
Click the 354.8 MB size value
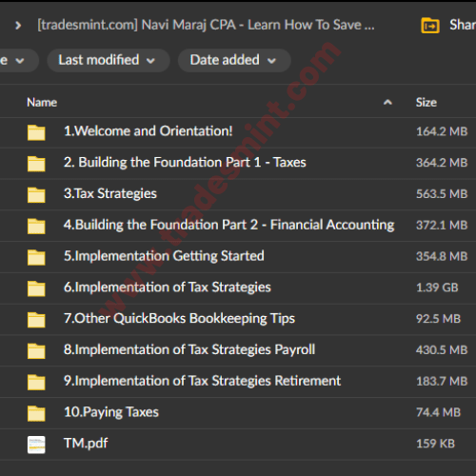(442, 256)
